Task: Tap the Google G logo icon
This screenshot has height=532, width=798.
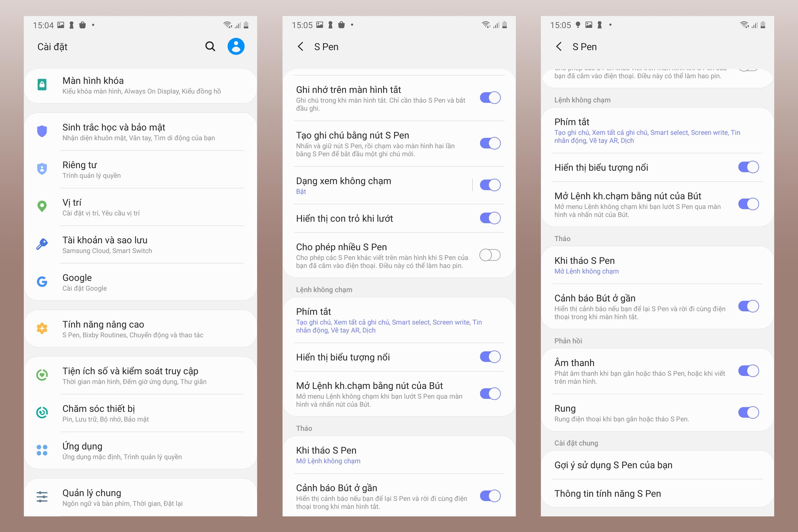Action: 42,281
